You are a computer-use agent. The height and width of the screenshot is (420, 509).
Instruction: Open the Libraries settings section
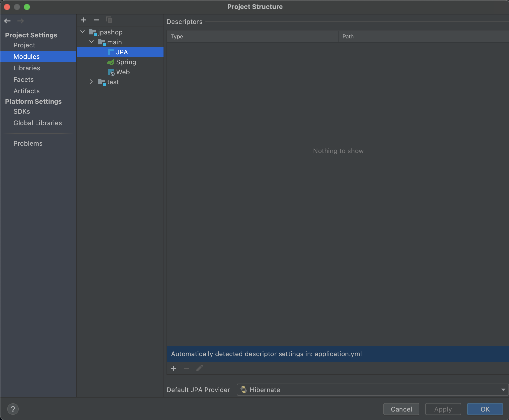pyautogui.click(x=27, y=68)
